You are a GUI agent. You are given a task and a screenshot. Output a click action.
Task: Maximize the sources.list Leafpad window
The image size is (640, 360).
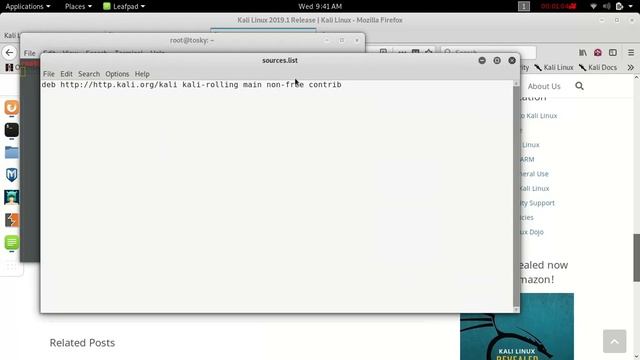497,60
